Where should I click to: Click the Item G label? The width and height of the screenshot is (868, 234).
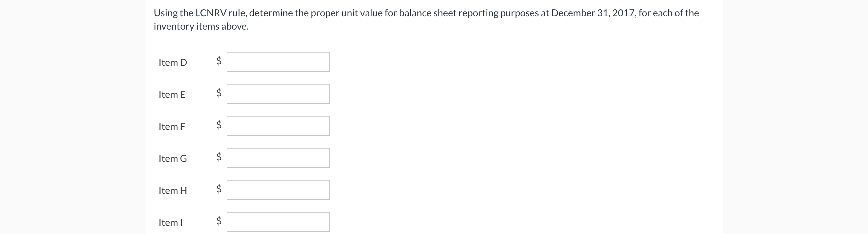pyautogui.click(x=172, y=158)
